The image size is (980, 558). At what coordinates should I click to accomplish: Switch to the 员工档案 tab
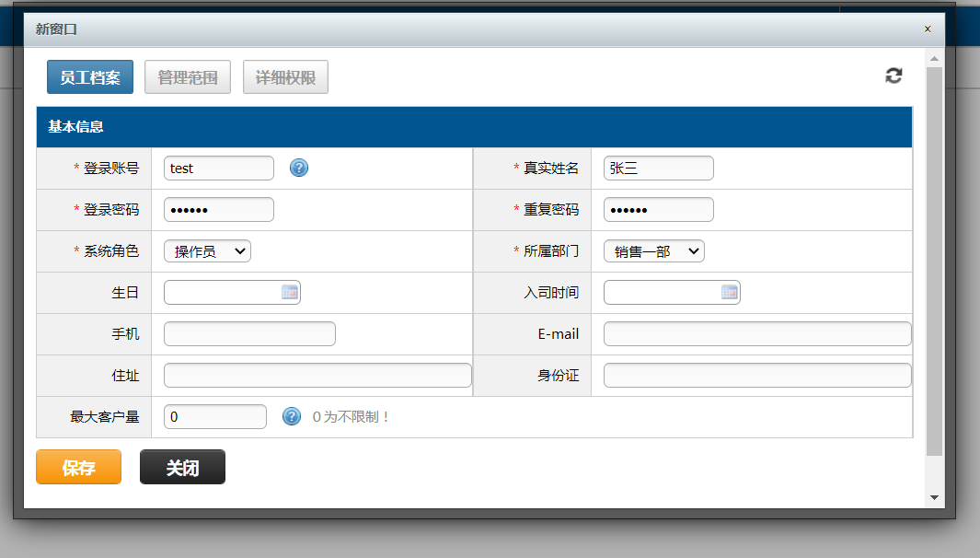90,77
